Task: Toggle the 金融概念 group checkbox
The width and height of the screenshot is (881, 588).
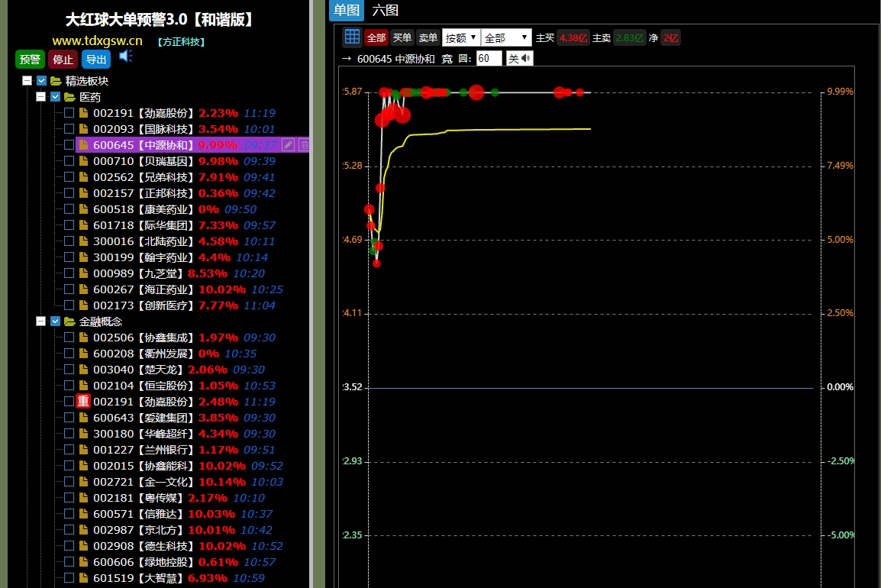Action: point(56,321)
